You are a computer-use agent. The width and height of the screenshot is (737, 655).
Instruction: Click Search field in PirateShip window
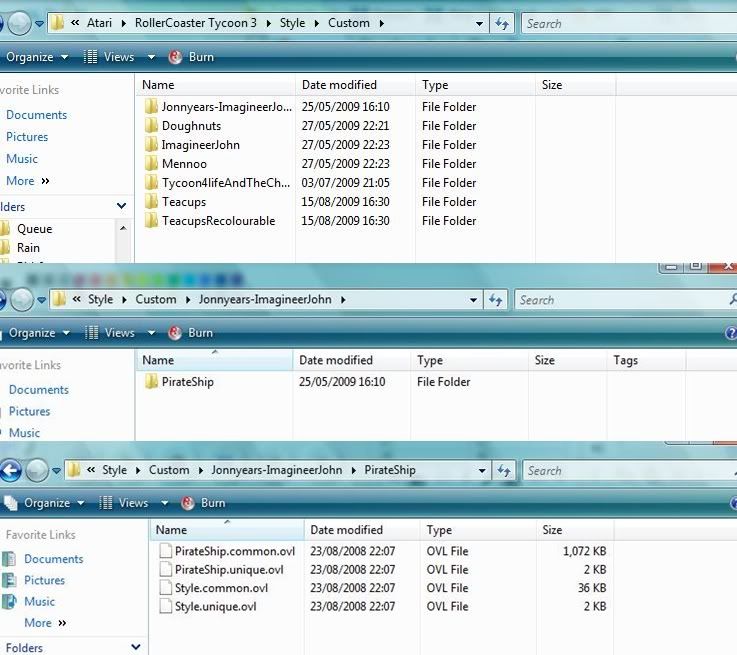pos(630,470)
